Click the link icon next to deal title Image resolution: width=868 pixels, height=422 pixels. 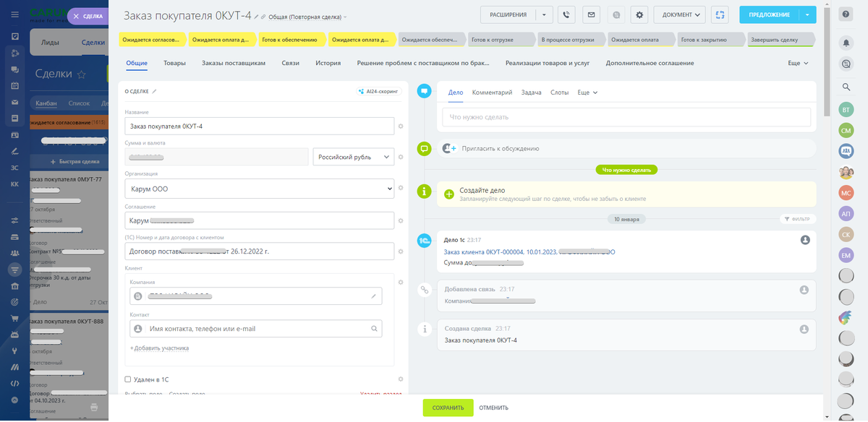pos(263,17)
